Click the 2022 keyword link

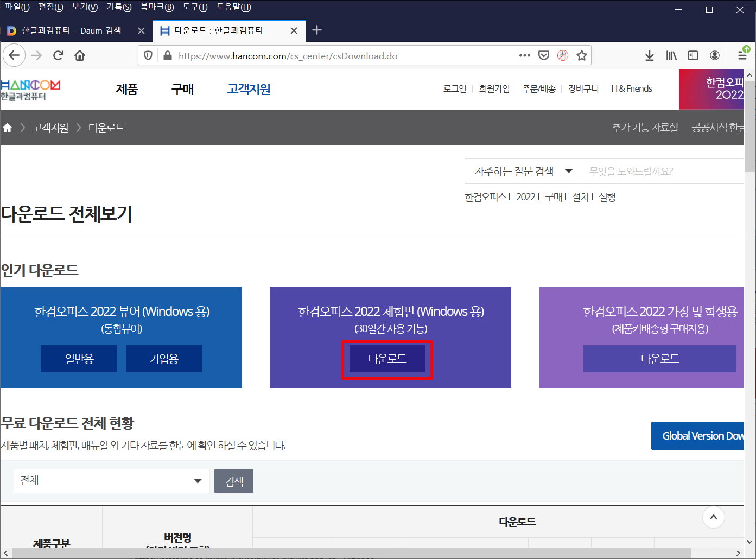pyautogui.click(x=526, y=197)
